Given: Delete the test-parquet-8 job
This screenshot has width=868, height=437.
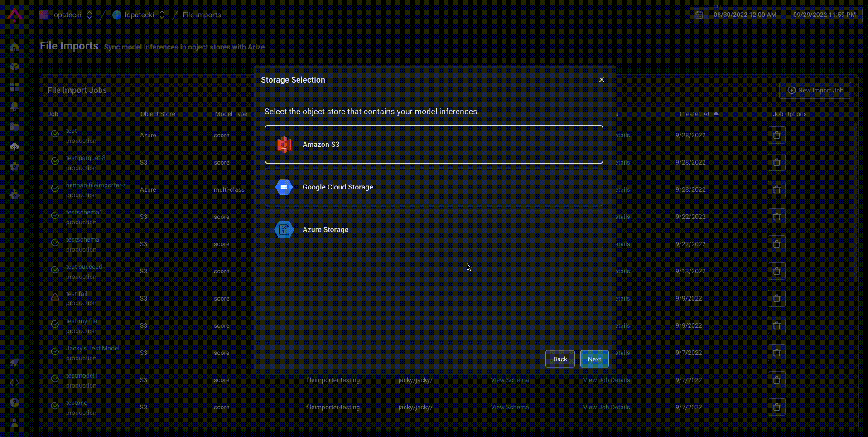Looking at the screenshot, I should (776, 162).
